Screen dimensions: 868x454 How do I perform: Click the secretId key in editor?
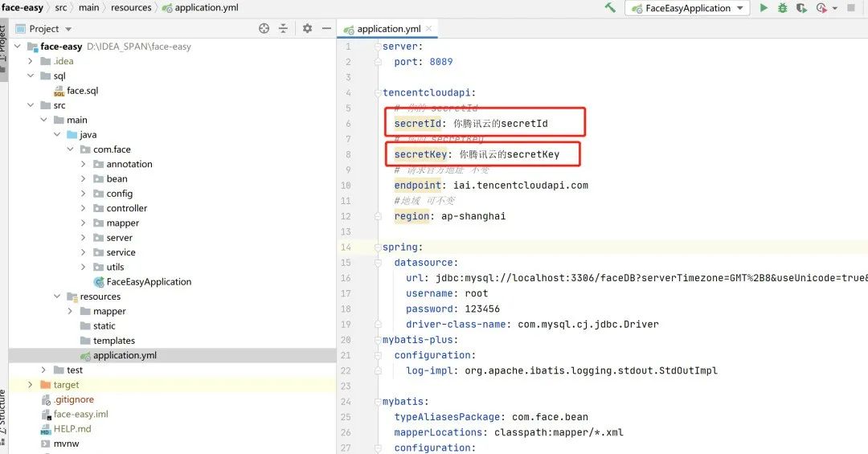tap(417, 124)
